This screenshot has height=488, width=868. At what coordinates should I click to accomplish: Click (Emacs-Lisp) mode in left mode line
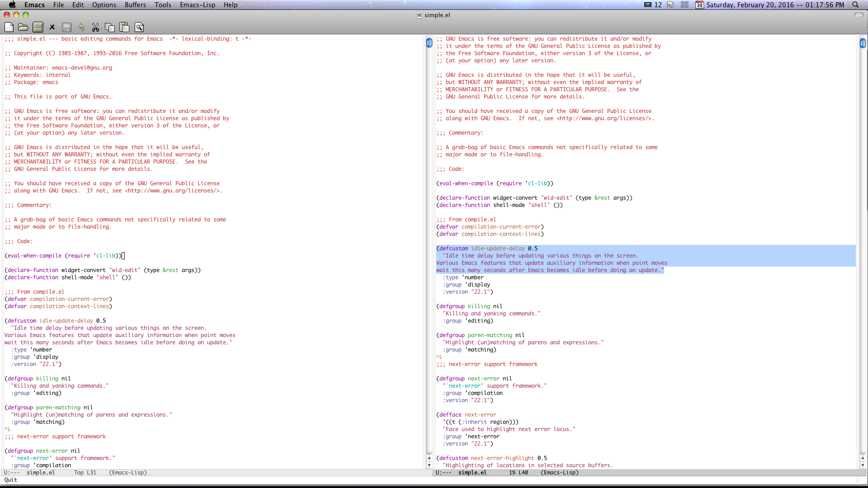pyautogui.click(x=128, y=473)
